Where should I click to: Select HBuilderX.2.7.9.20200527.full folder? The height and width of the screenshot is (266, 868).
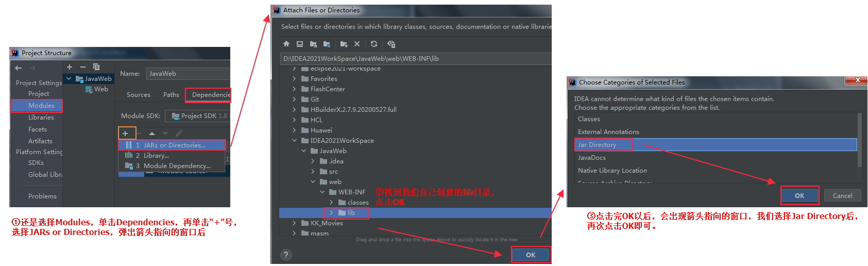(x=353, y=110)
